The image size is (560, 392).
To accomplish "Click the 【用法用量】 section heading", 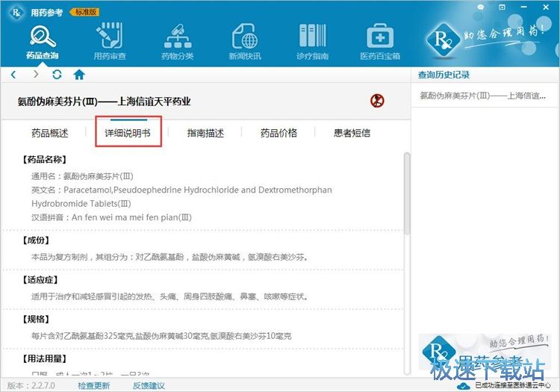I will (x=44, y=359).
